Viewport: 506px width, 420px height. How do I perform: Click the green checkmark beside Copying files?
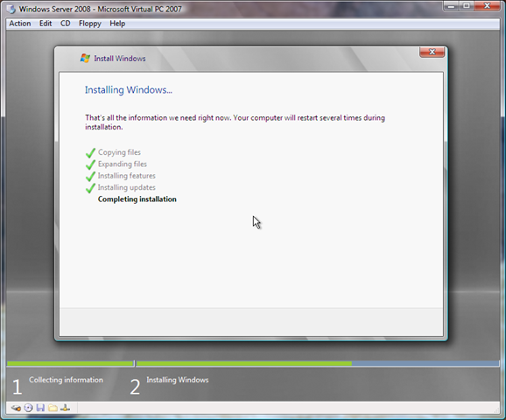click(91, 152)
